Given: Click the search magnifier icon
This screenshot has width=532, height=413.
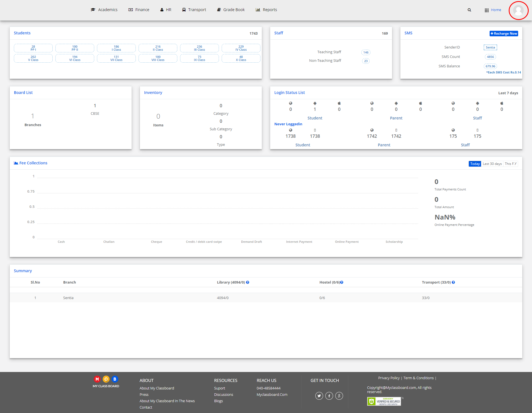Looking at the screenshot, I should point(469,10).
